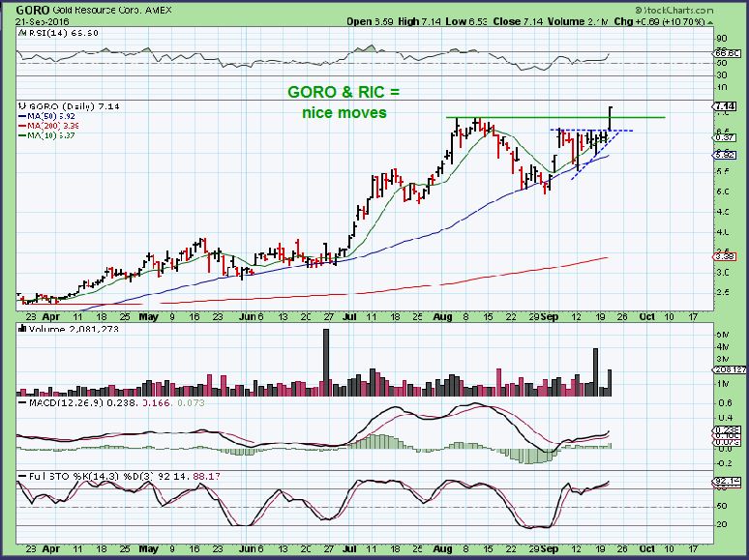Click the red MA(200) legend line swatch
749x560 pixels.
point(23,126)
